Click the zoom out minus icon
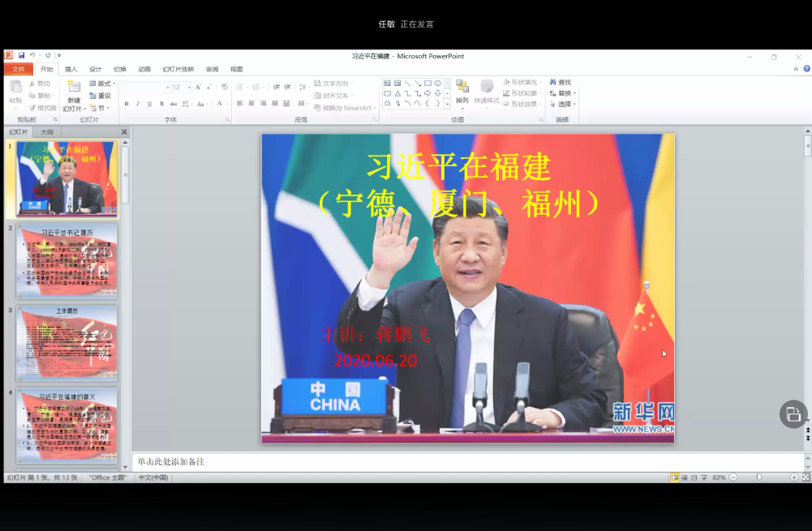 pyautogui.click(x=733, y=477)
